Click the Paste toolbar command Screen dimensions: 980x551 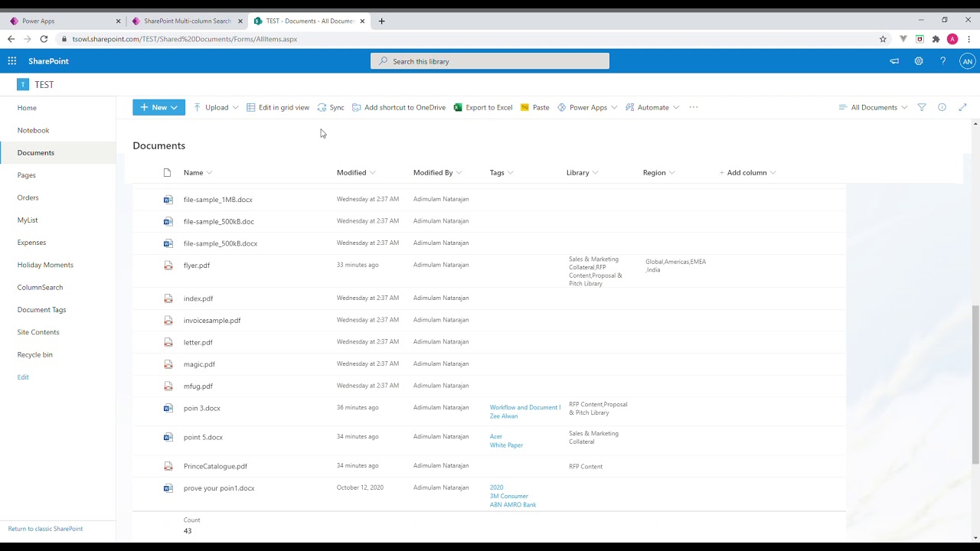[x=534, y=107]
